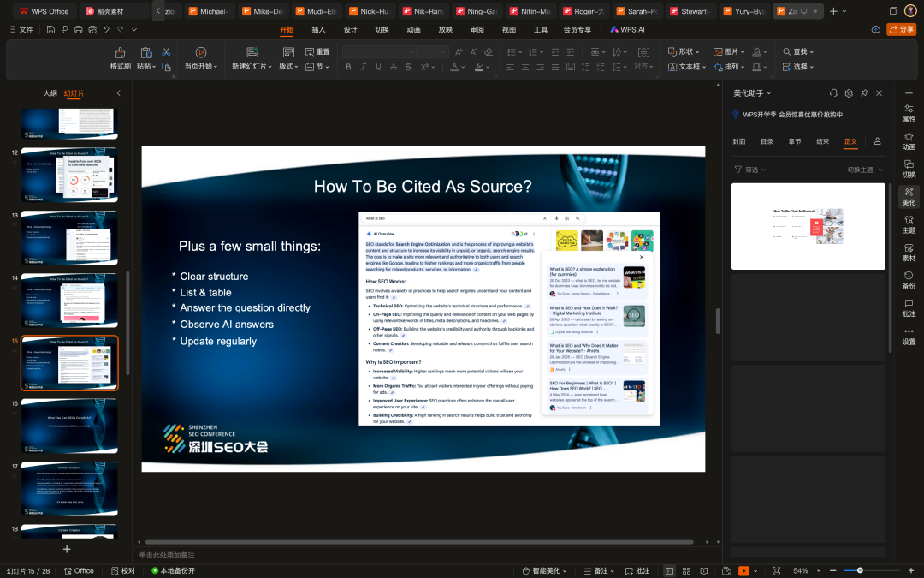Open the 主题 theme sidebar icon

(x=909, y=224)
